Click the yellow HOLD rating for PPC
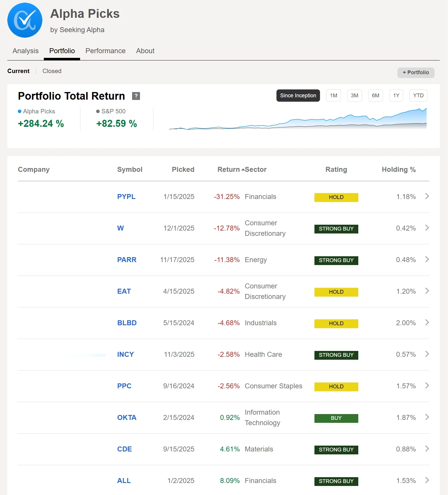The image size is (448, 495). 336,387
